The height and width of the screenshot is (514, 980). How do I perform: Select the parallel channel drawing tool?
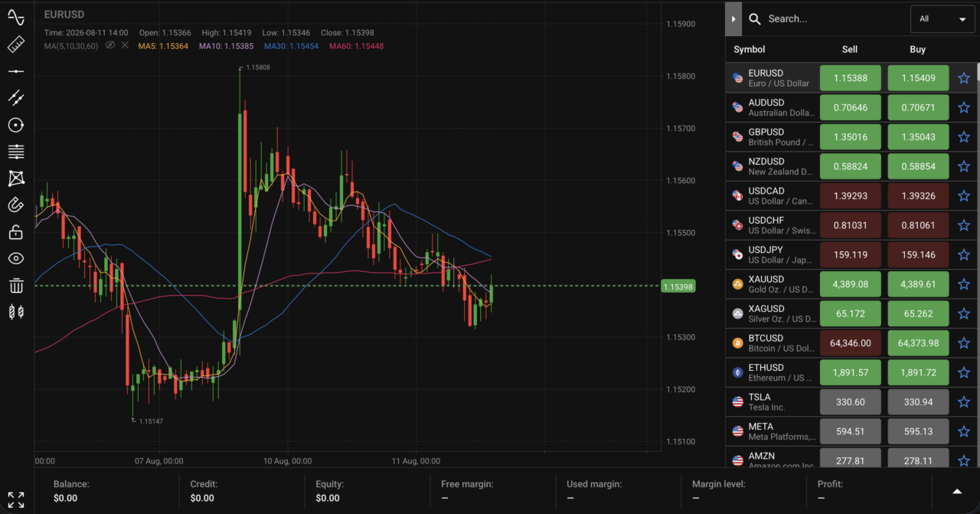[x=16, y=97]
